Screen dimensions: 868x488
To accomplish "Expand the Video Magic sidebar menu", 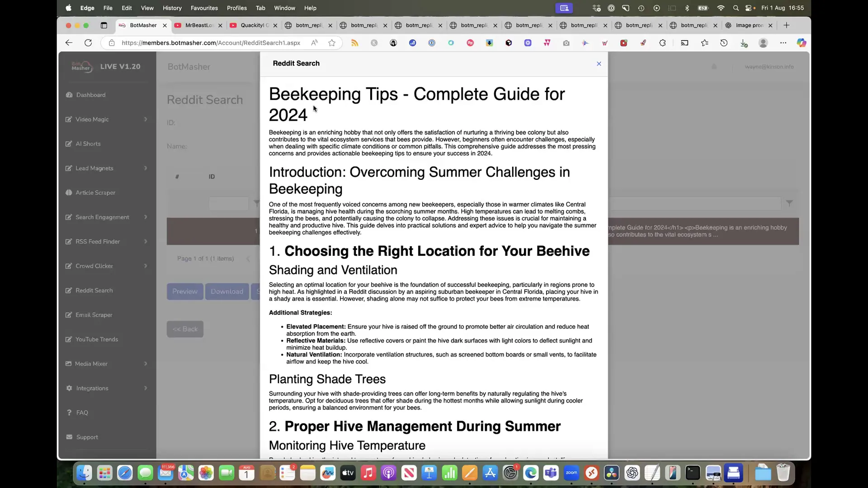I will (x=107, y=119).
